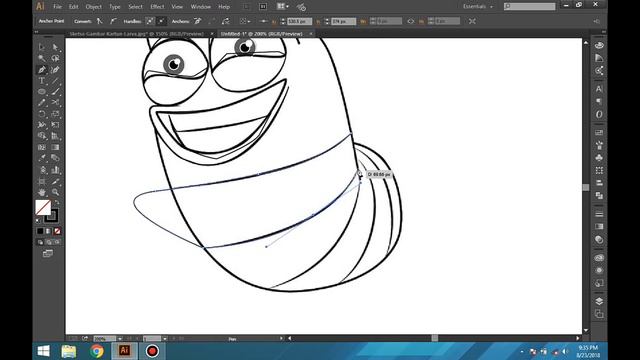640x360 pixels.
Task: Select the Pencil tool
Action: coord(42,103)
